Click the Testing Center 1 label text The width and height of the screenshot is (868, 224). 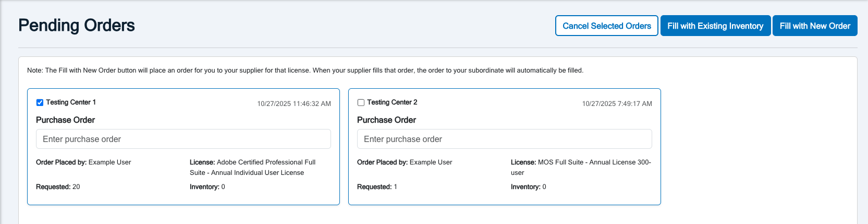[71, 102]
